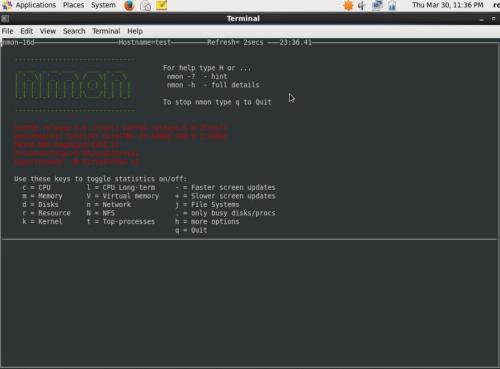Open the yellow notes launcher icon
Image resolution: width=500 pixels, height=369 pixels.
coord(161,5)
